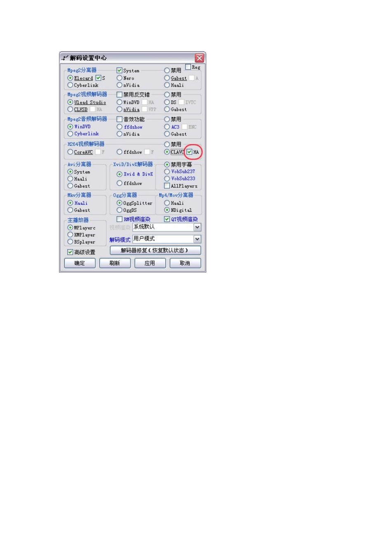Tick the AllPlayers checkbox
This screenshot has height=555, width=392.
(x=167, y=186)
